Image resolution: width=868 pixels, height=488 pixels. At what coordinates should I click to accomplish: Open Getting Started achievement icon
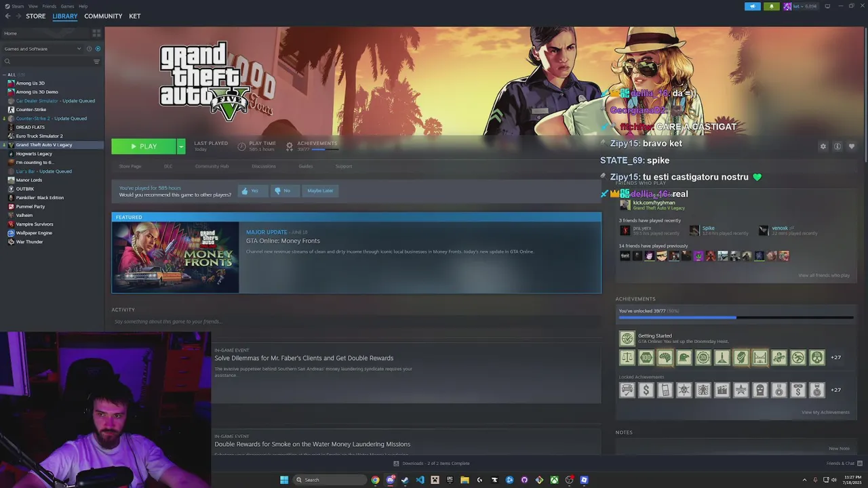(627, 338)
